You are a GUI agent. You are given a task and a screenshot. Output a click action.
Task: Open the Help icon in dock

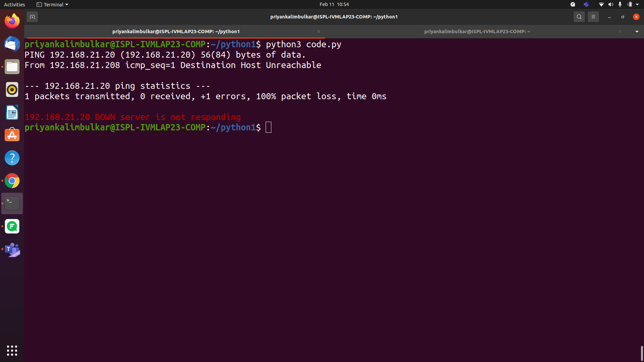pyautogui.click(x=12, y=158)
